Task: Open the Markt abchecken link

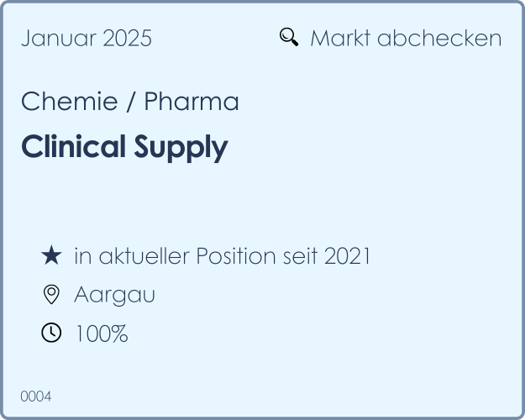Action: tap(406, 38)
